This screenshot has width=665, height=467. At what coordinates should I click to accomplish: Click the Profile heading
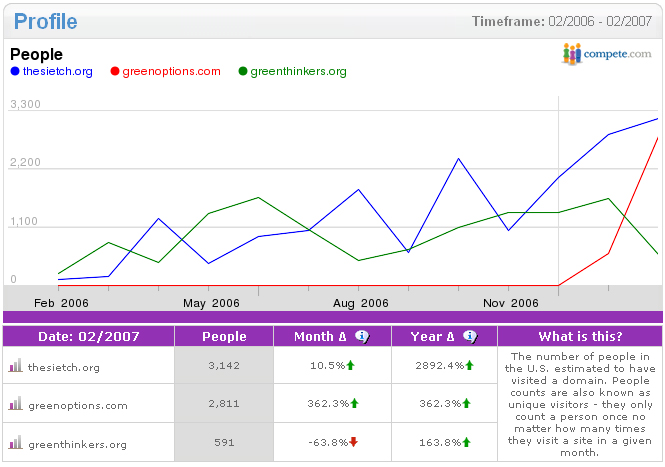pos(45,21)
